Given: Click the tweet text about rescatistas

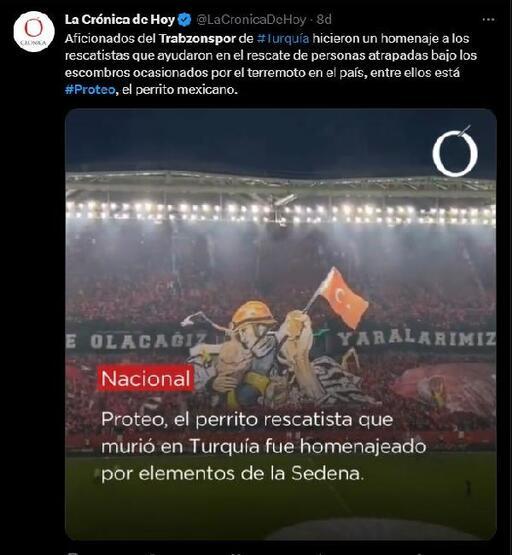Looking at the screenshot, I should tap(271, 64).
